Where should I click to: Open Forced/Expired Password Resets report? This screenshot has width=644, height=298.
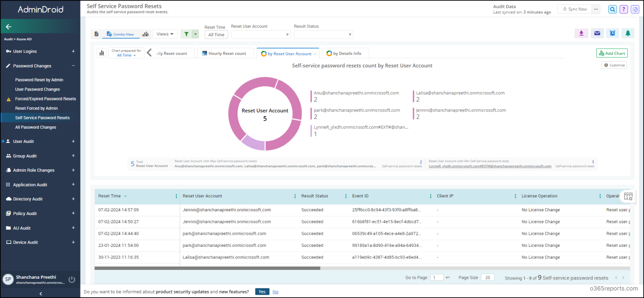pyautogui.click(x=45, y=99)
